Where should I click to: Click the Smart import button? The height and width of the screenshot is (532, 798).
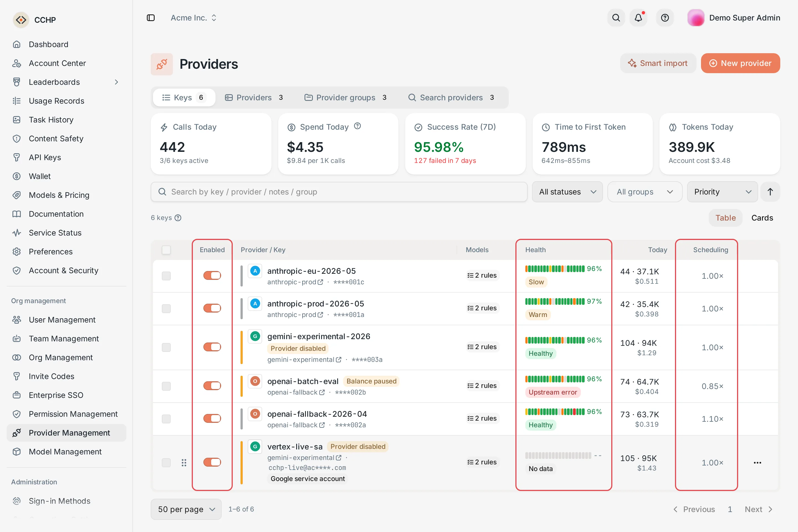(658, 63)
